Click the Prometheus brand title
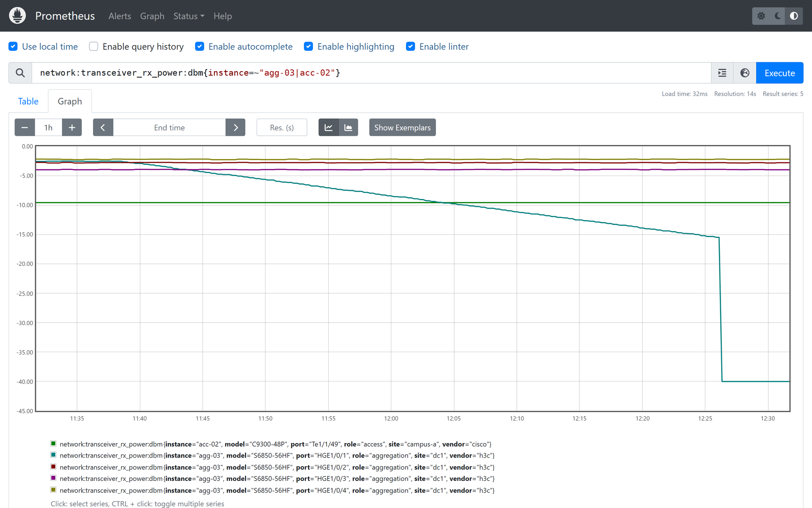The height and width of the screenshot is (508, 812). [x=65, y=16]
